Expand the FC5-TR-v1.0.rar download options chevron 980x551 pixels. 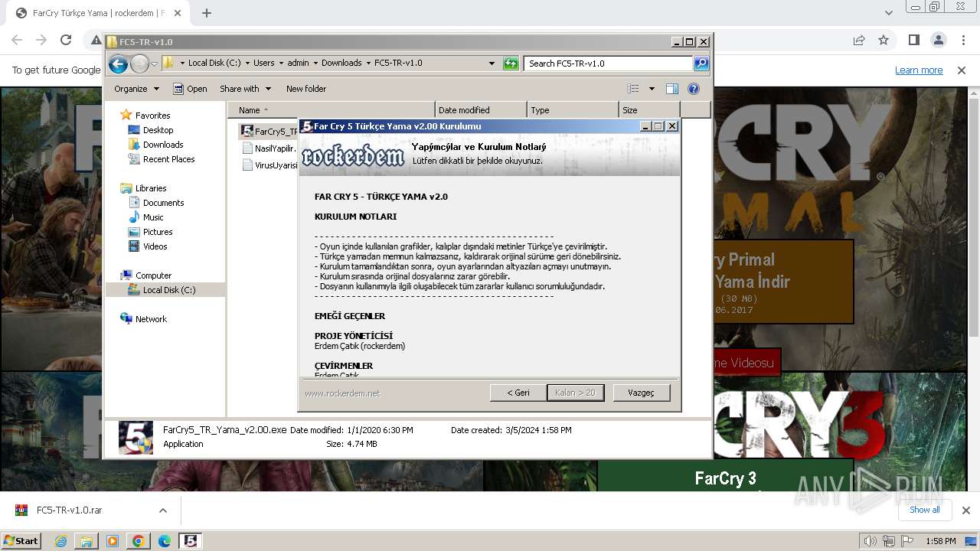click(x=162, y=510)
